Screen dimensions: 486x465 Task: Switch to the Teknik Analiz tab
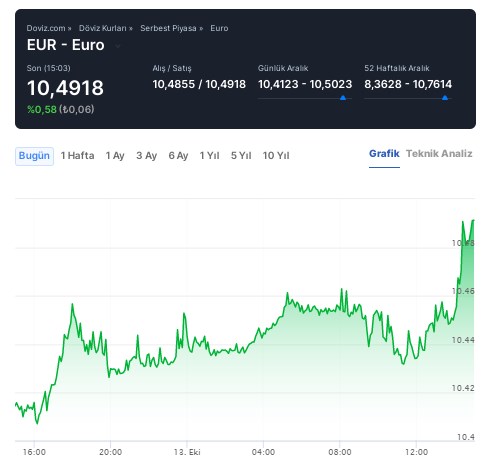point(439,154)
